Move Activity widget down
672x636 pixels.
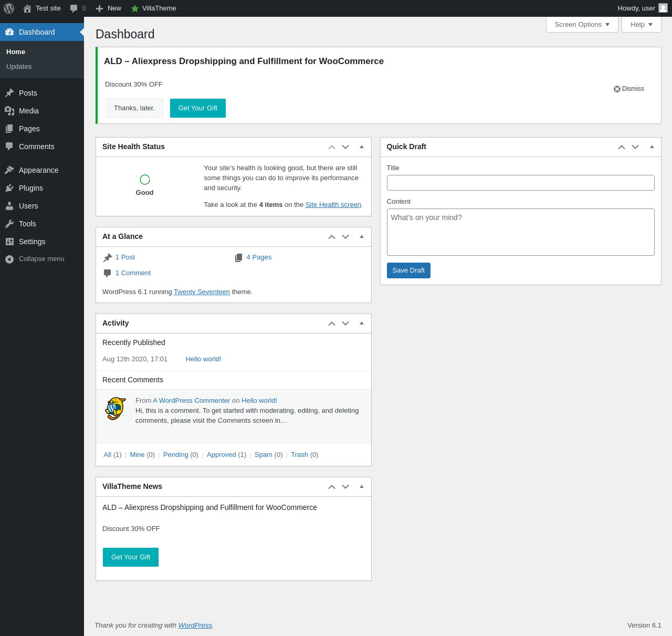[x=345, y=324]
